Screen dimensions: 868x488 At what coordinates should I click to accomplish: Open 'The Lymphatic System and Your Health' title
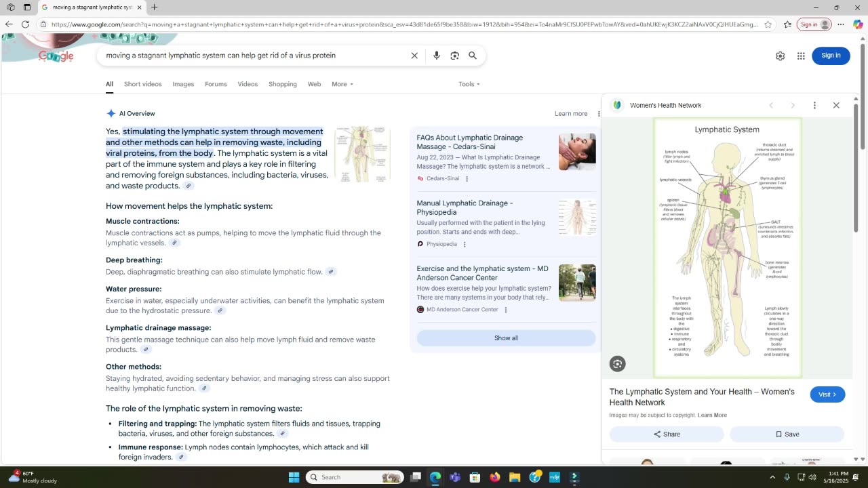(x=702, y=397)
